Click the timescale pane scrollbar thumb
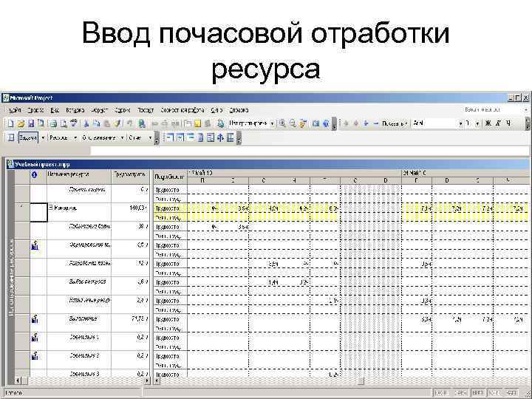Viewport: 532px width, 399px height. (361, 381)
